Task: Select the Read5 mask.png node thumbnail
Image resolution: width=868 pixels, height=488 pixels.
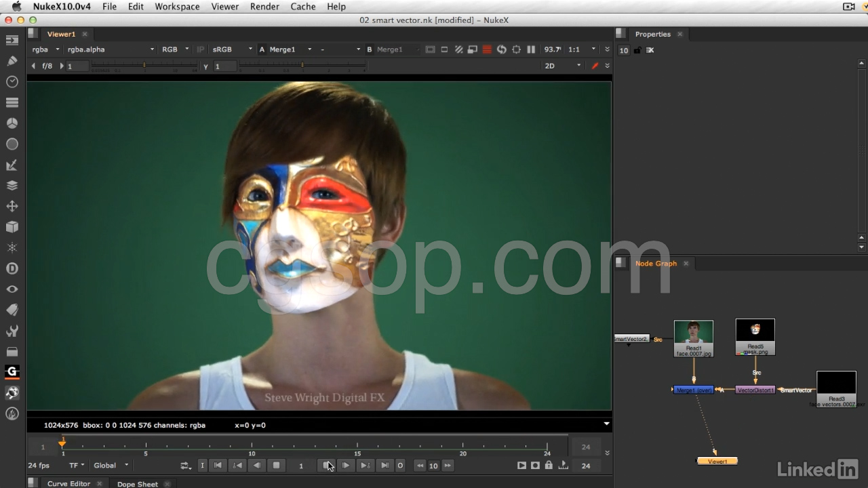Action: (755, 330)
